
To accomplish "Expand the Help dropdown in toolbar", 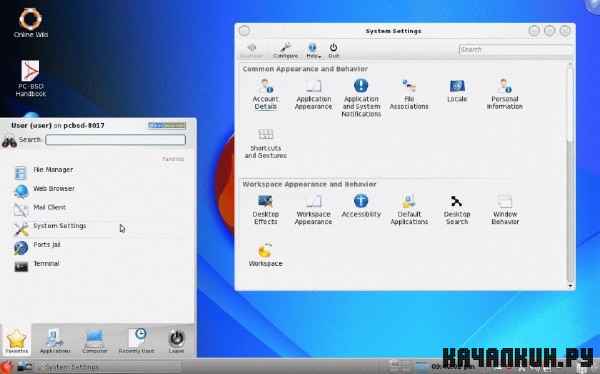I will 313,51.
